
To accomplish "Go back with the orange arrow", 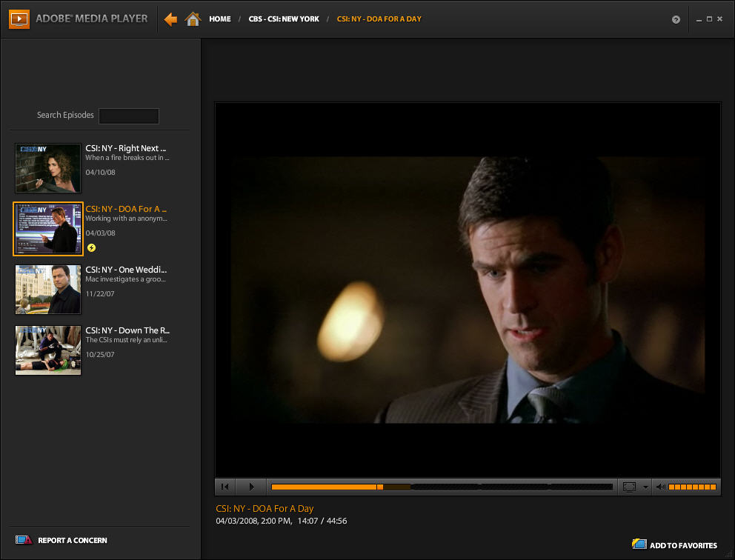I will coord(170,19).
